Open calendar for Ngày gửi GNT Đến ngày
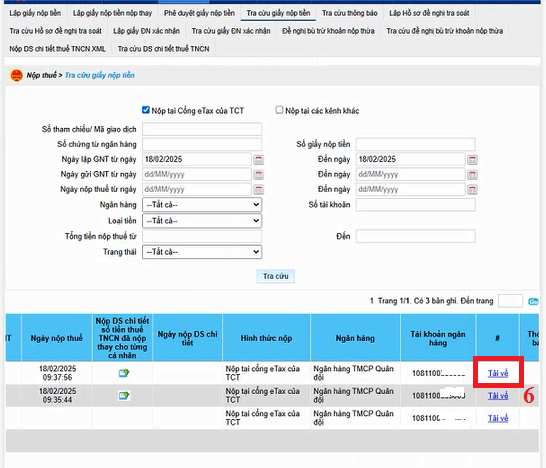This screenshot has width=546, height=468. click(472, 174)
